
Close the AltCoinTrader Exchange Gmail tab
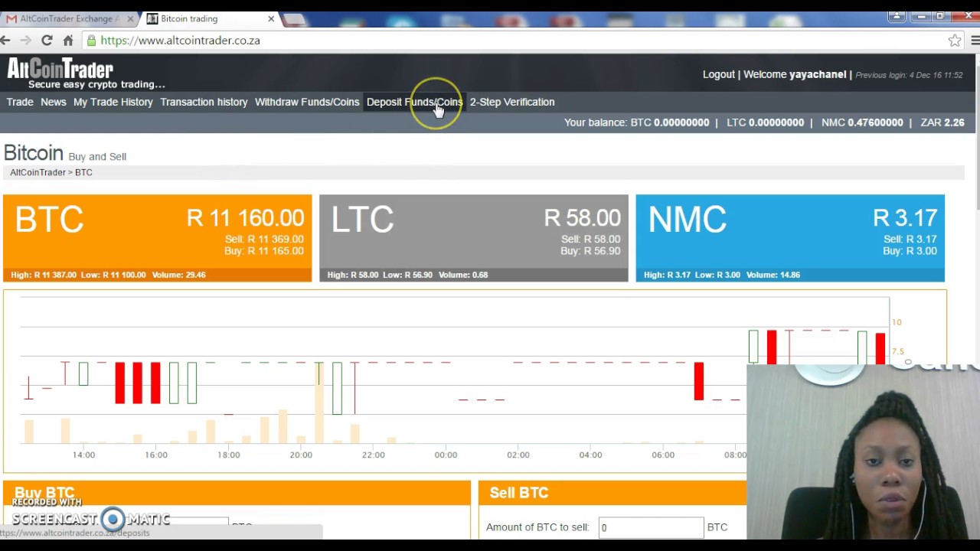[x=129, y=18]
